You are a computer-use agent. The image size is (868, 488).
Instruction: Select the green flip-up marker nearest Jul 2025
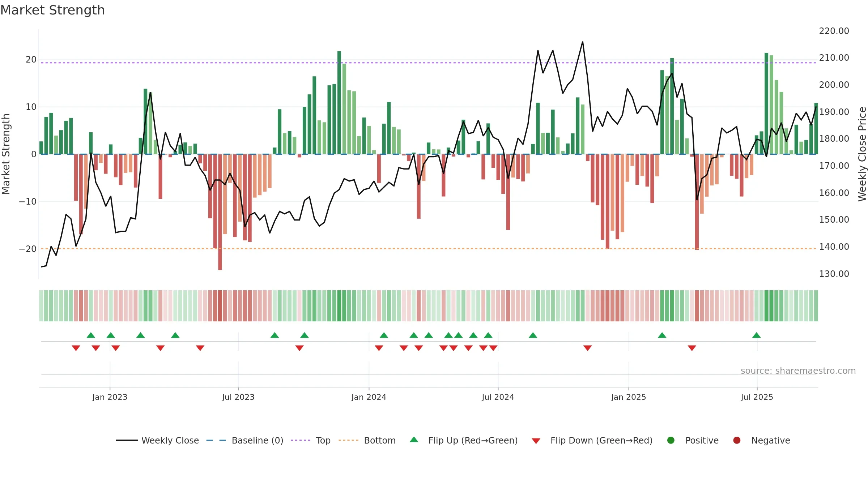[x=757, y=335]
